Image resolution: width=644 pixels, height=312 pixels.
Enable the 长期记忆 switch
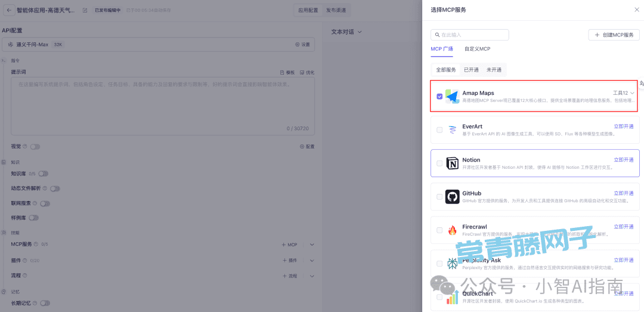click(x=45, y=303)
